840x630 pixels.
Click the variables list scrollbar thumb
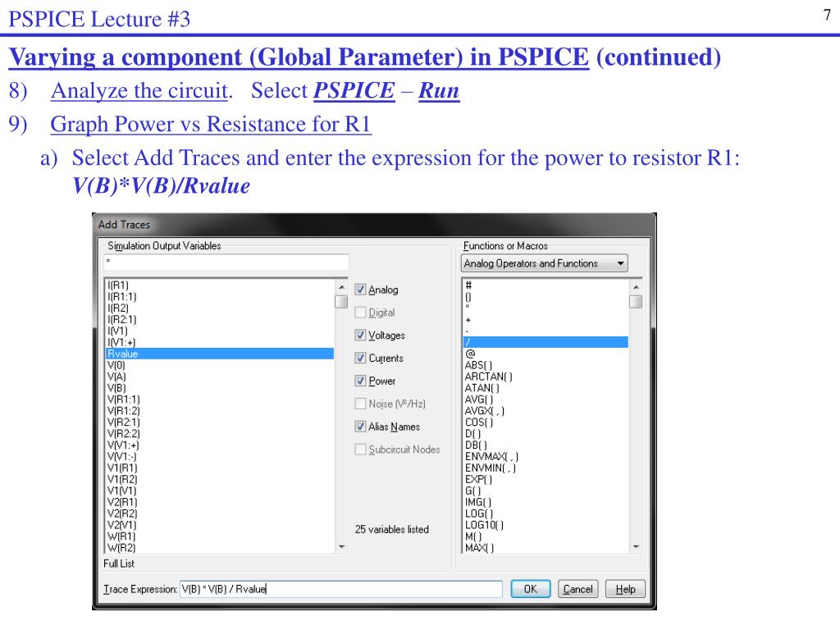click(342, 302)
